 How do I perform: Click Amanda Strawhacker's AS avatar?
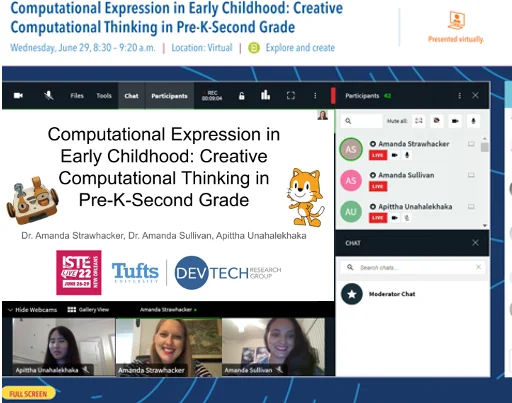351,149
